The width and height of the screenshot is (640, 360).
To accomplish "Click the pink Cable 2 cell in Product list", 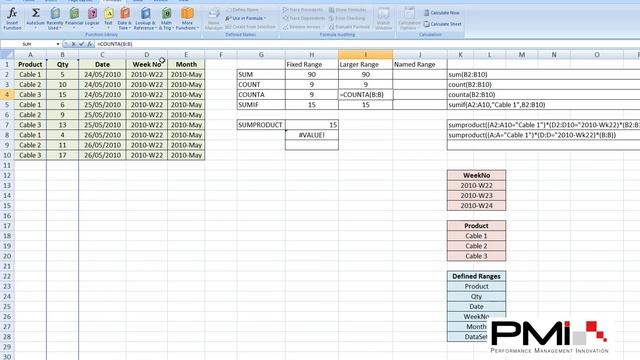I will coord(476,246).
